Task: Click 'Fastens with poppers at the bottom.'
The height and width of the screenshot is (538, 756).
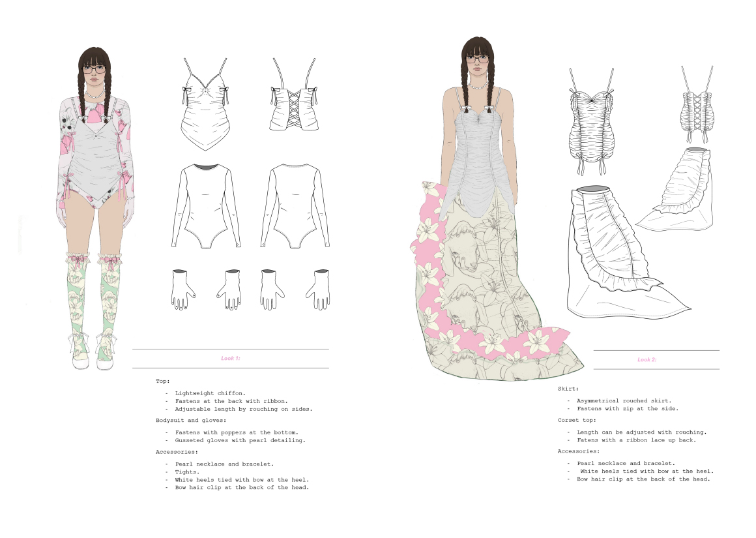Action: [x=237, y=432]
